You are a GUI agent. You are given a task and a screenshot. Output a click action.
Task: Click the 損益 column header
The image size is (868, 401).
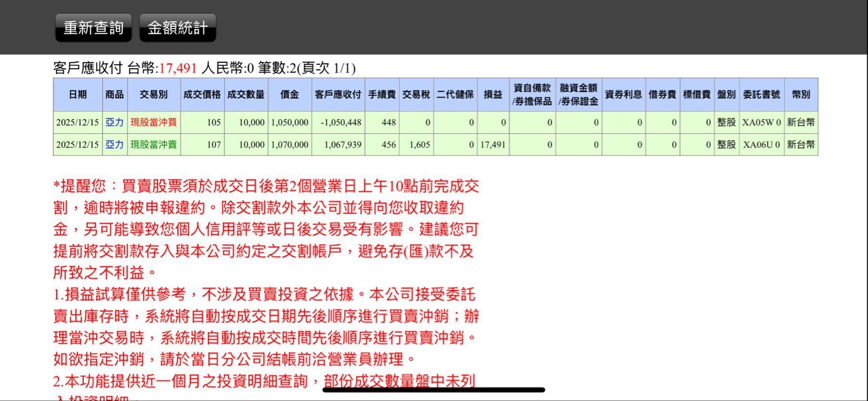(x=493, y=95)
